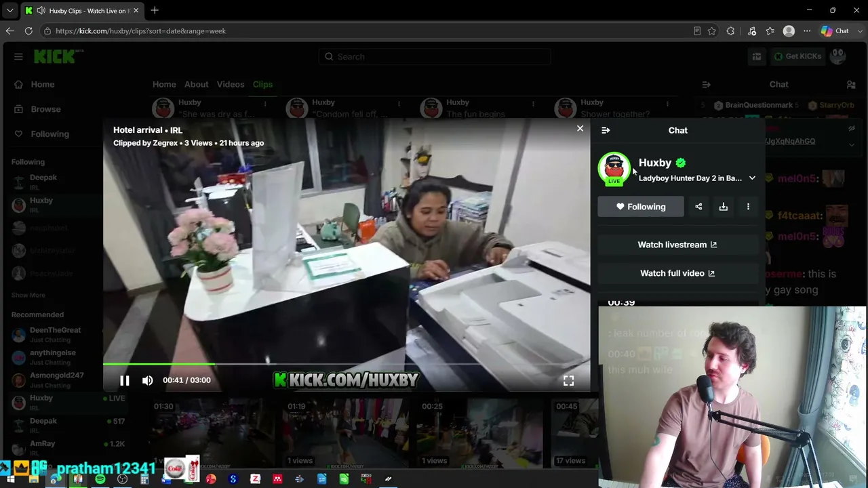
Task: Click Watch full video link
Action: (x=677, y=273)
